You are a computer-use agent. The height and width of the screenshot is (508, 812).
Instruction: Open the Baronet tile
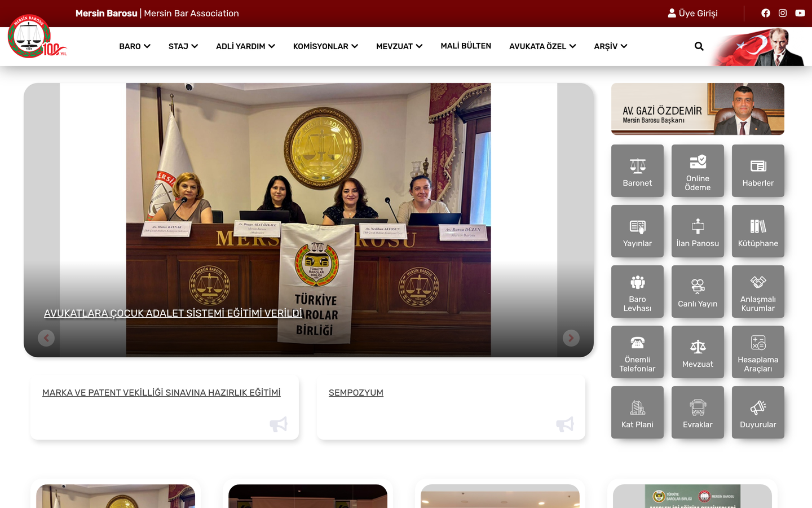(x=637, y=170)
